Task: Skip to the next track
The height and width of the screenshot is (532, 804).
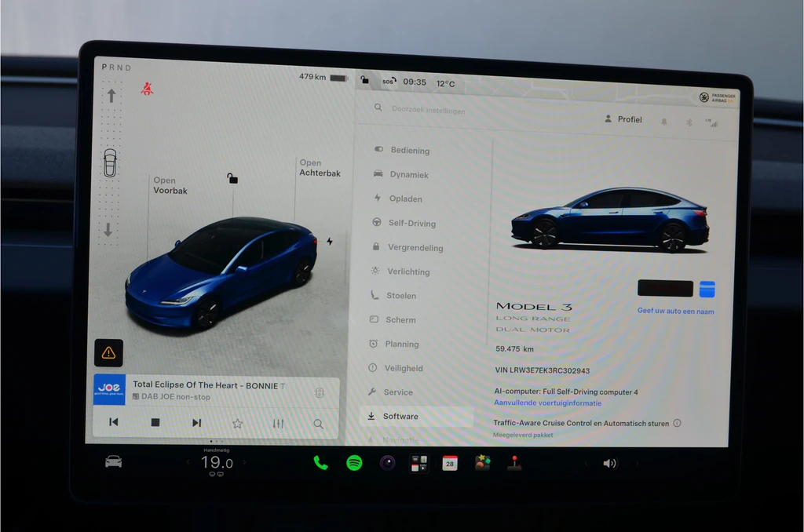Action: click(x=196, y=422)
